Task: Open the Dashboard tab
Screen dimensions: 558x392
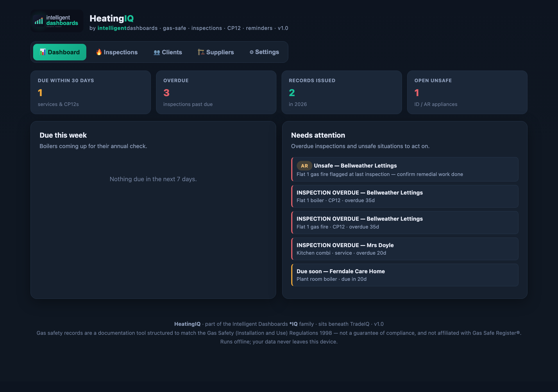Action: tap(60, 52)
